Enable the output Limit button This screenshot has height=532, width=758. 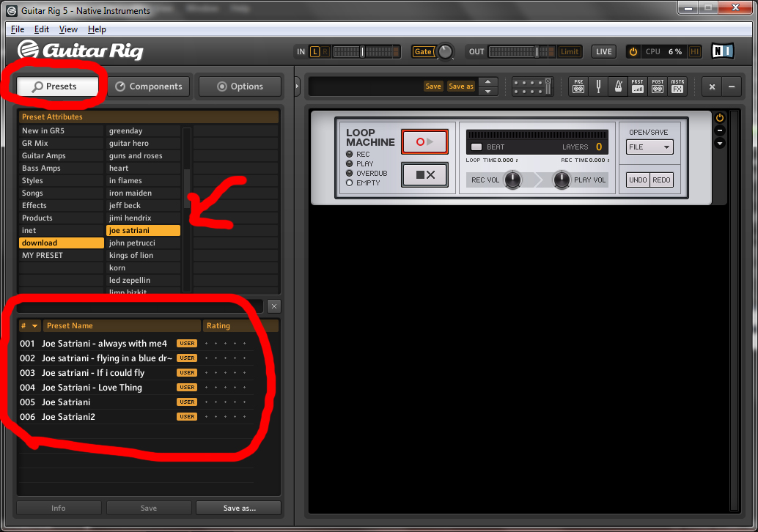[x=569, y=52]
